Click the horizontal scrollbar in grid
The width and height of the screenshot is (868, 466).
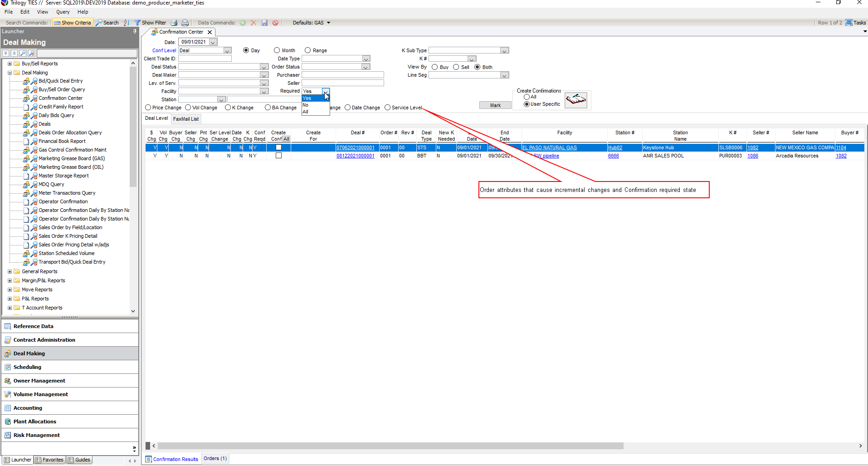click(x=390, y=446)
